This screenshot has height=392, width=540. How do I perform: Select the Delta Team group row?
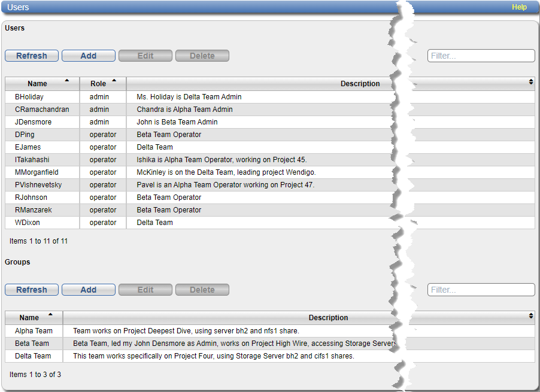tap(33, 356)
